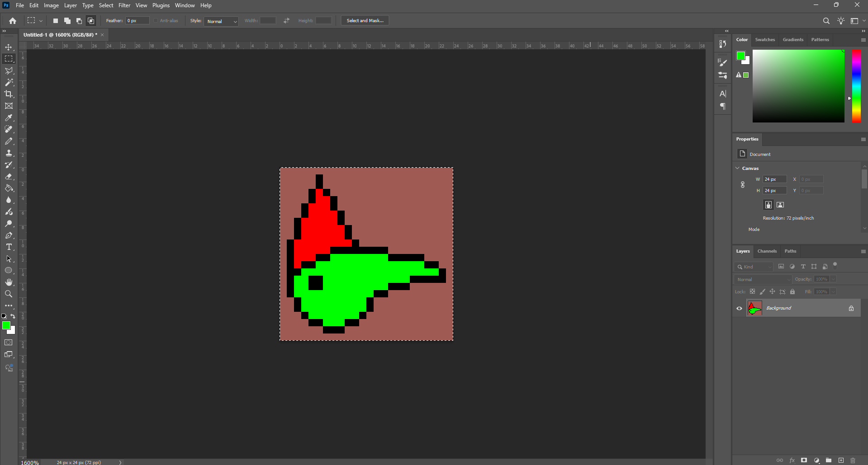This screenshot has height=465, width=868.
Task: Select the Hand tool
Action: (9, 282)
